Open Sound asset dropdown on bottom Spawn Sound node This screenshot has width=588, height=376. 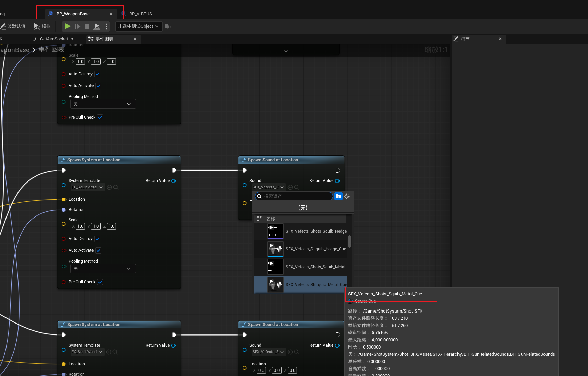pos(268,352)
